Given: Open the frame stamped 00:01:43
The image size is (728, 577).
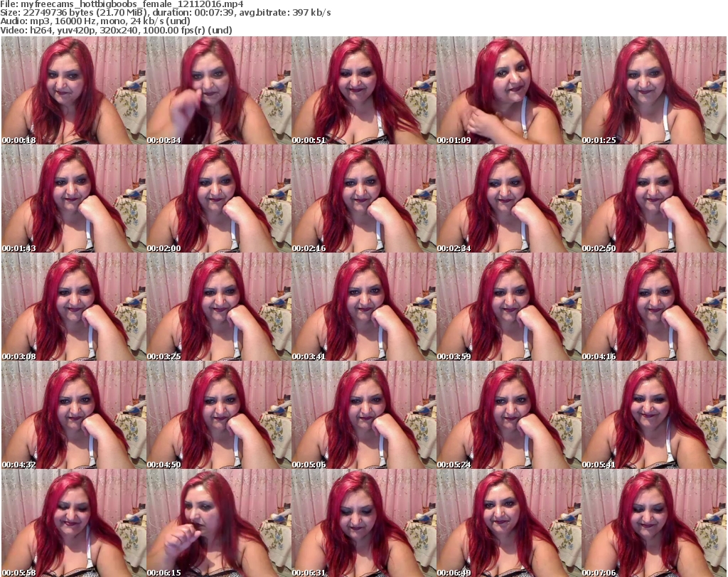Looking at the screenshot, I should (x=74, y=198).
